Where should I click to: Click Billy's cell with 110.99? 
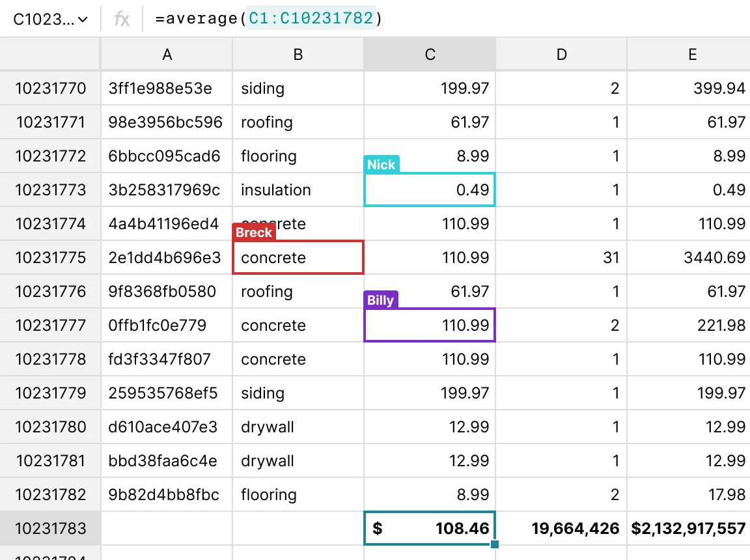(430, 326)
